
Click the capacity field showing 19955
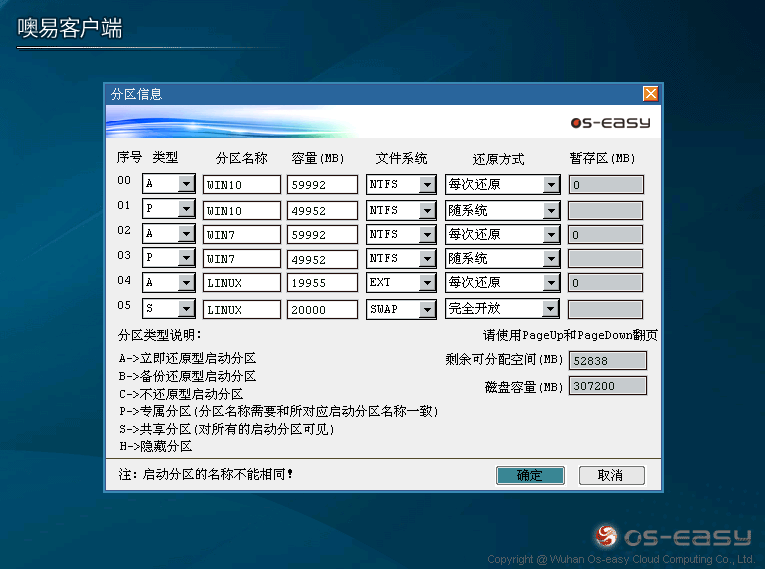[321, 284]
